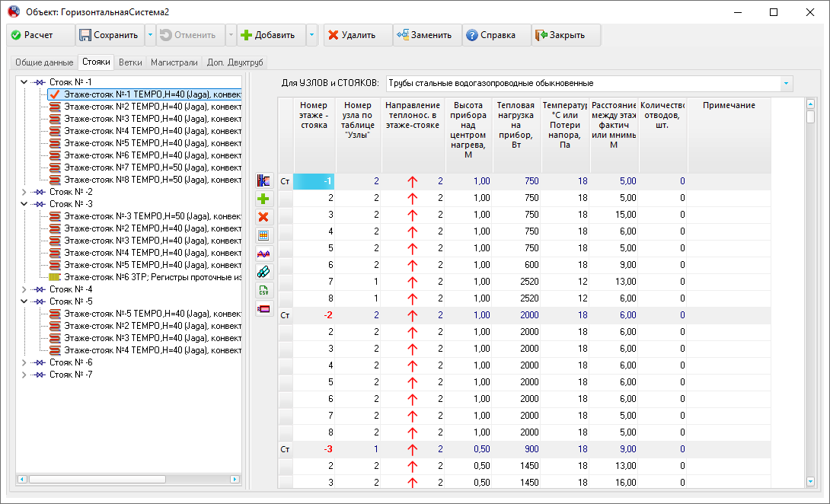This screenshot has height=504, width=830.
Task: Click the Сохранить button
Action: 110,35
